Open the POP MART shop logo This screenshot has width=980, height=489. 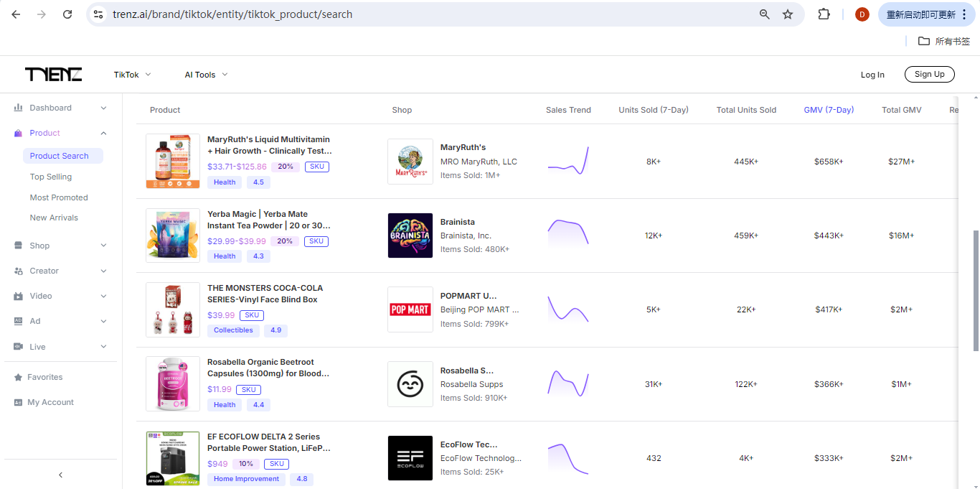(x=410, y=309)
